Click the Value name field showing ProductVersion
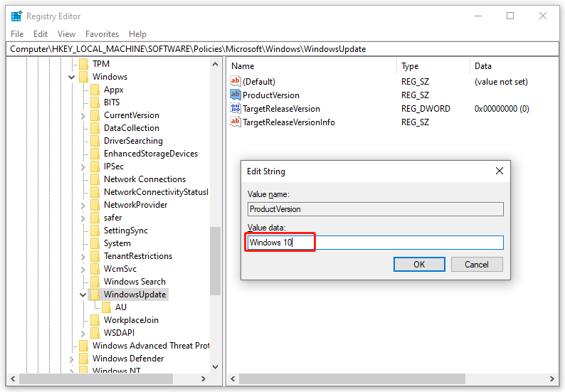Viewport: 565px width, 392px height. coord(376,209)
